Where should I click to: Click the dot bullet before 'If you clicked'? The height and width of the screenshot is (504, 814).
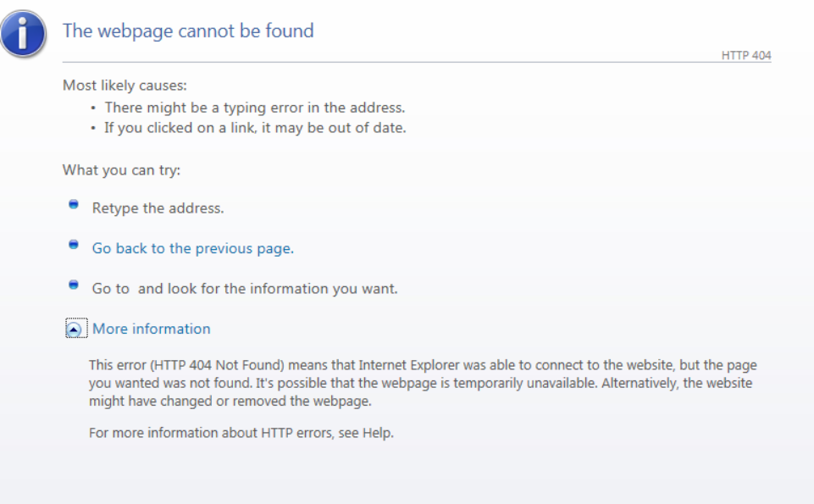(x=93, y=128)
